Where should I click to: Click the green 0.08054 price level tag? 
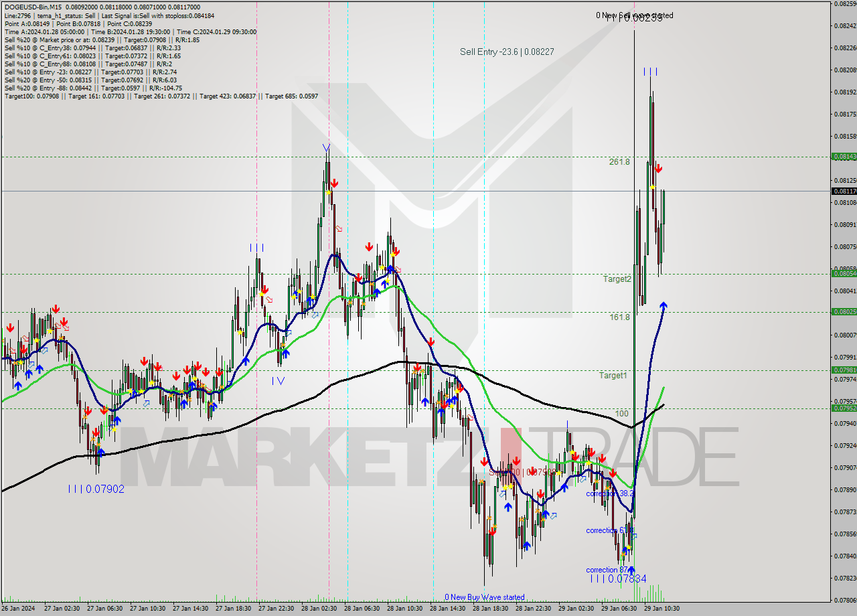(844, 273)
